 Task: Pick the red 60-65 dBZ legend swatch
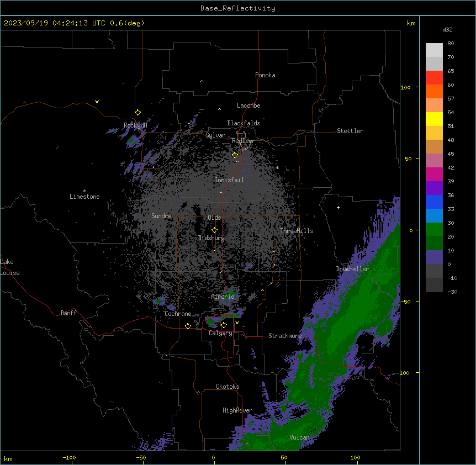click(x=434, y=78)
